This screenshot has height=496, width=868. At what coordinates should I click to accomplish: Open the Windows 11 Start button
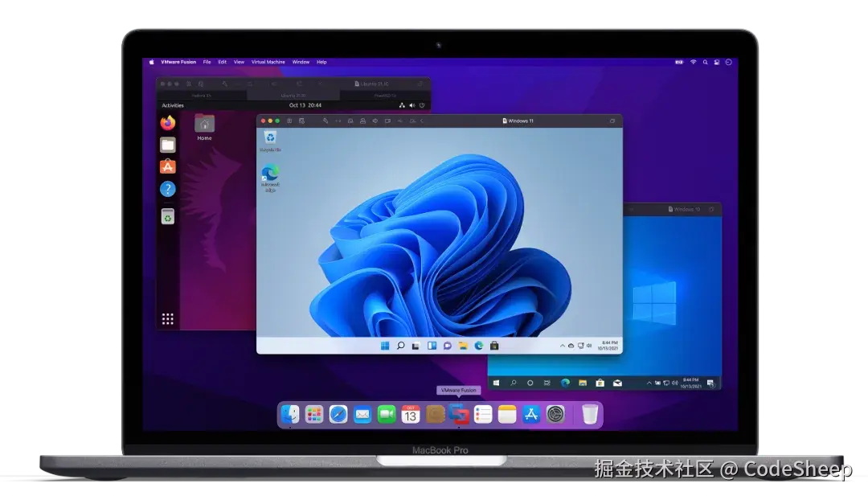[x=385, y=346]
